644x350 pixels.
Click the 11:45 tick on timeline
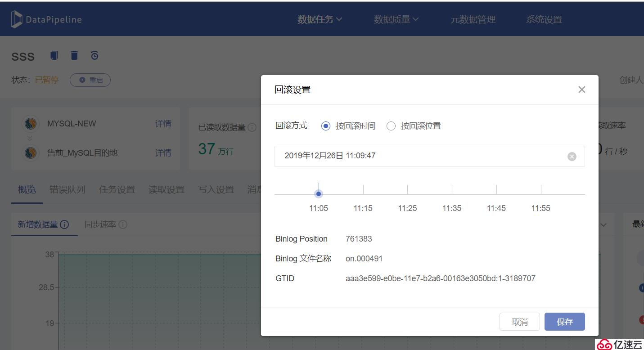tap(496, 189)
